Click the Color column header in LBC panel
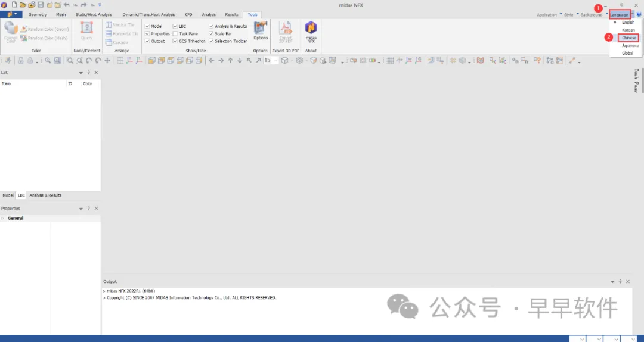644x342 pixels. click(x=88, y=84)
